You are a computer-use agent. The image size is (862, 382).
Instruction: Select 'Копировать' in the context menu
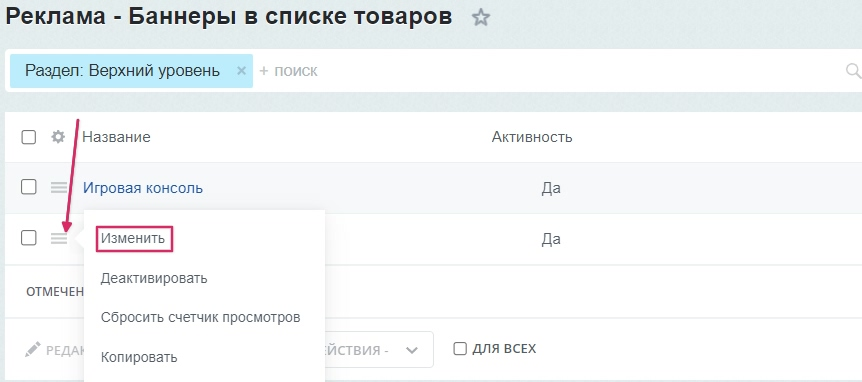point(139,357)
